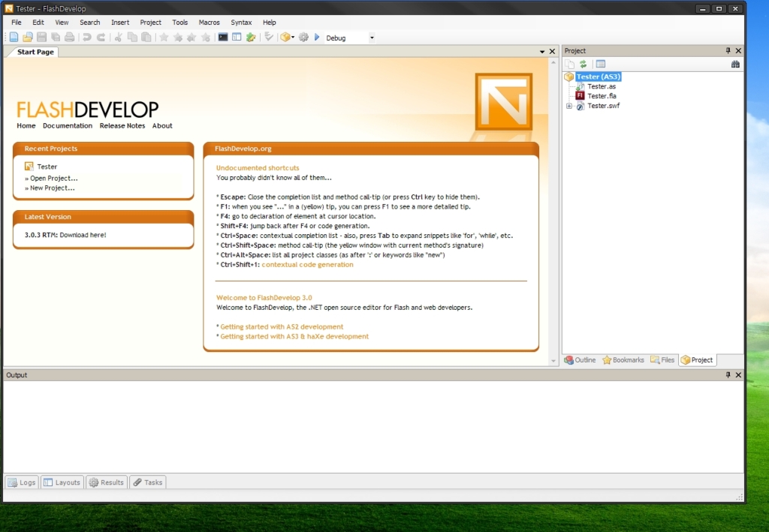
Task: Click the Open file folder icon
Action: pyautogui.click(x=28, y=38)
